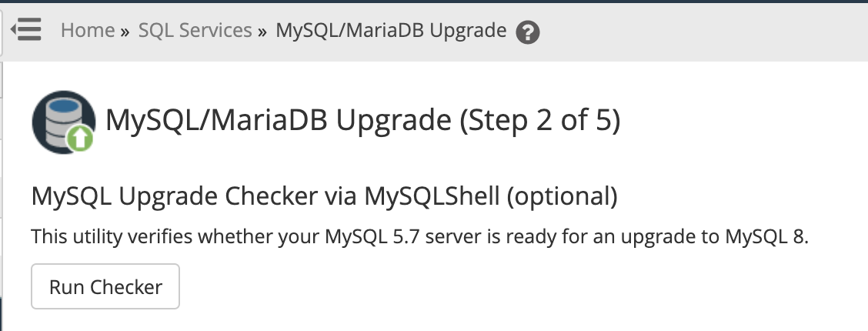Click "MySQL 8" at the description's end
The height and width of the screenshot is (331, 868).
pos(765,236)
